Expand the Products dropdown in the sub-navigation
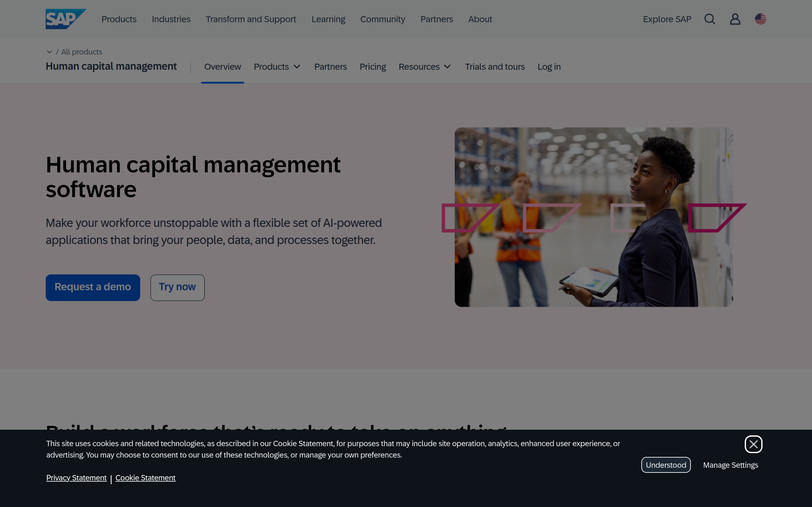The width and height of the screenshot is (812, 507). tap(277, 67)
